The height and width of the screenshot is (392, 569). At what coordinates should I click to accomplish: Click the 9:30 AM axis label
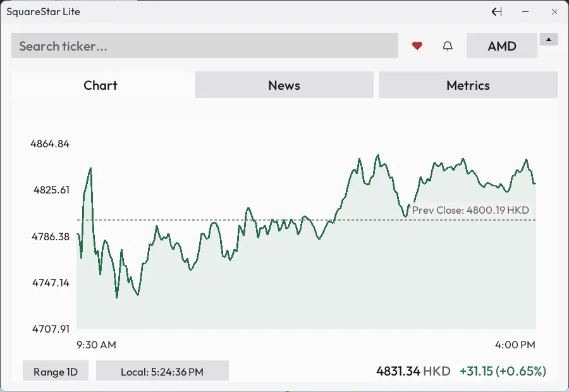pyautogui.click(x=96, y=345)
